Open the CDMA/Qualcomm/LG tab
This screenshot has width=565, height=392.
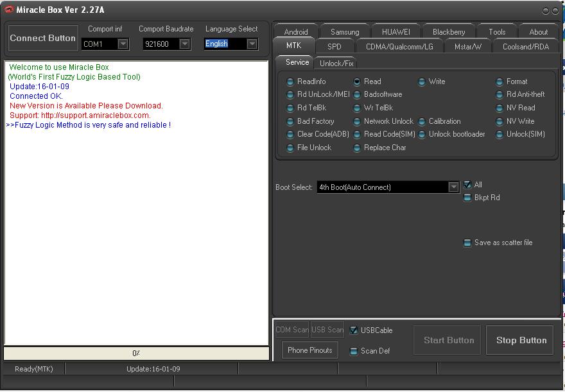pyautogui.click(x=399, y=46)
